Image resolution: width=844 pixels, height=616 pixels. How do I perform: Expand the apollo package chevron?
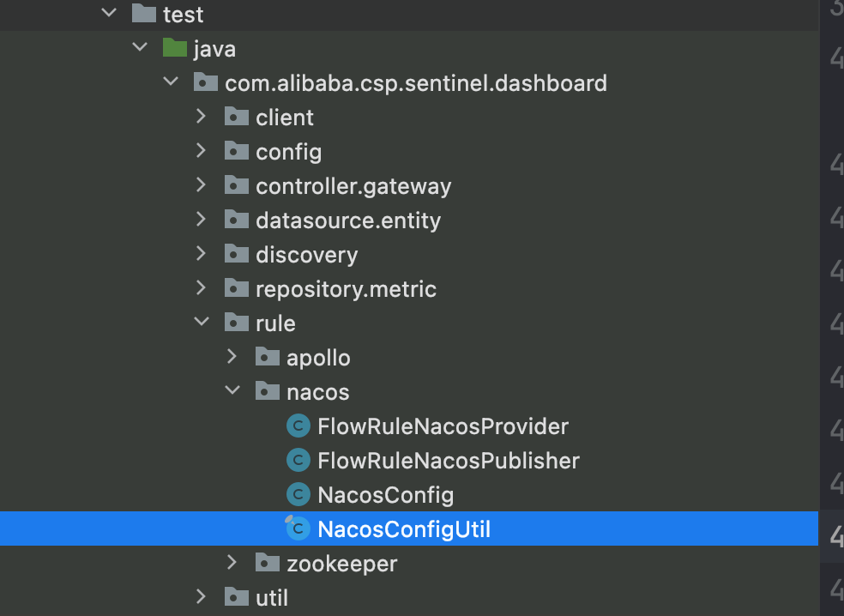[232, 356]
